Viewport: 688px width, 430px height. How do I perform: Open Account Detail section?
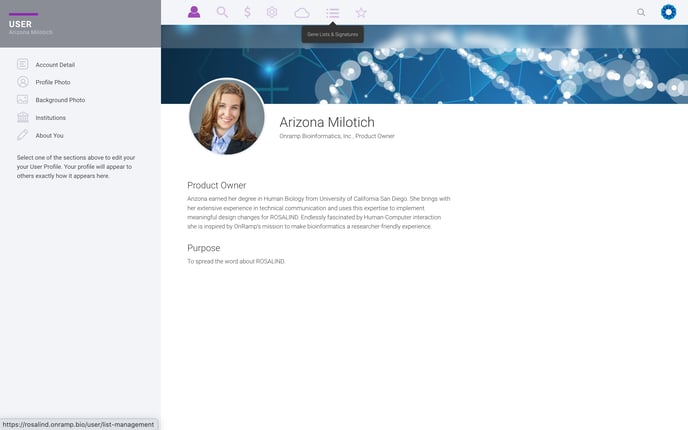tap(55, 65)
